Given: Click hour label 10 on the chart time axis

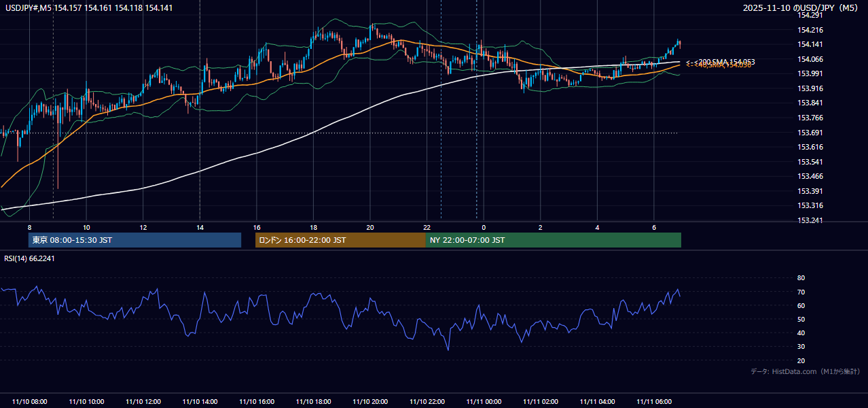Looking at the screenshot, I should (86, 227).
